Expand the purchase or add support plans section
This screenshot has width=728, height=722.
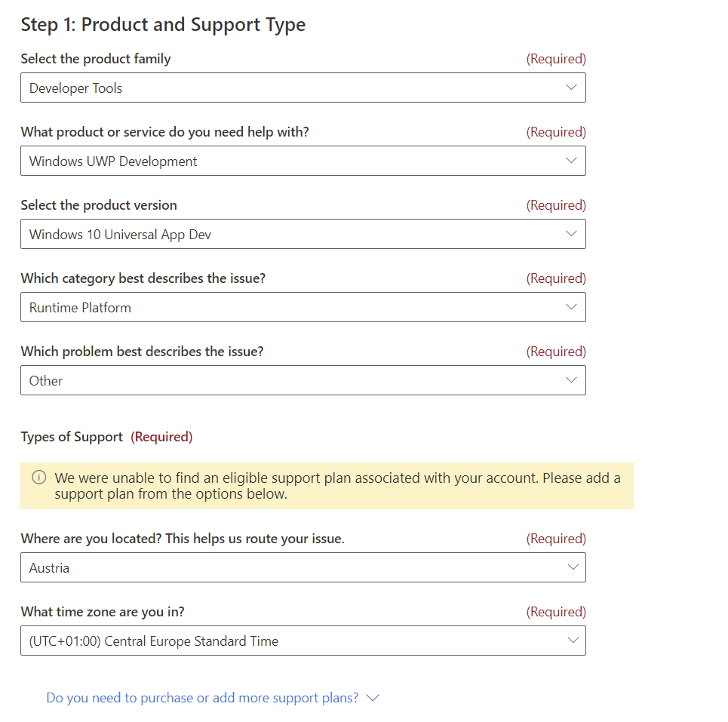click(211, 698)
